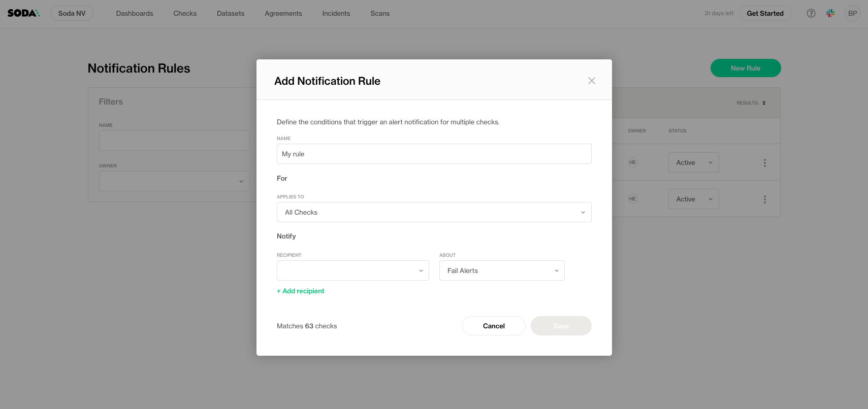Click the Slack integration icon
The width and height of the screenshot is (868, 409).
point(830,13)
